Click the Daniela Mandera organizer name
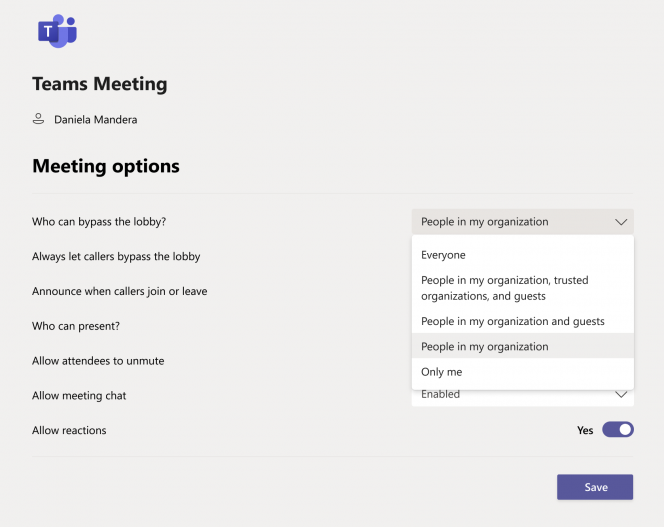The width and height of the screenshot is (664, 527). [x=96, y=119]
